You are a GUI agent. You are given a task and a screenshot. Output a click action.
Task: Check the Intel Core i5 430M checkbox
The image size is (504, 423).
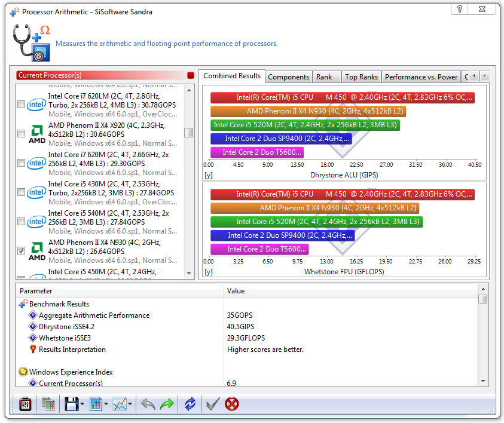tap(21, 192)
